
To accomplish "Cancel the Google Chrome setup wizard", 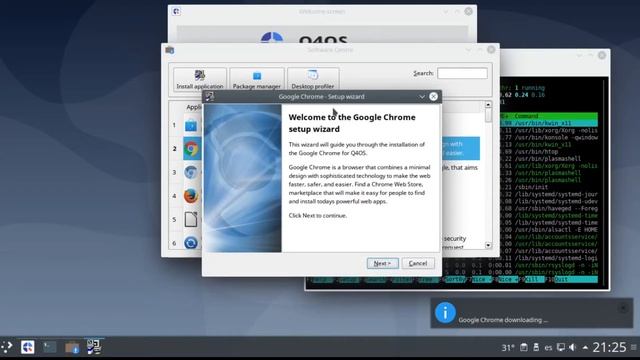I will pos(418,263).
